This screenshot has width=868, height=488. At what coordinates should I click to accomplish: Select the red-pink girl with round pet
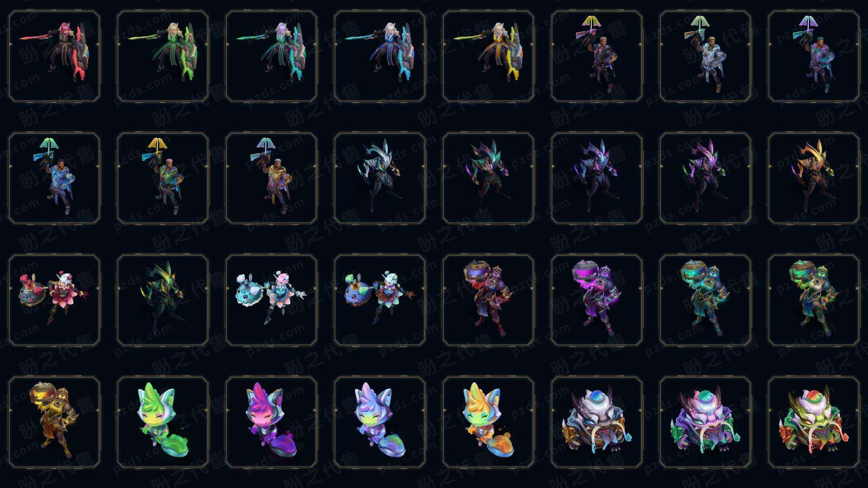[x=54, y=300]
